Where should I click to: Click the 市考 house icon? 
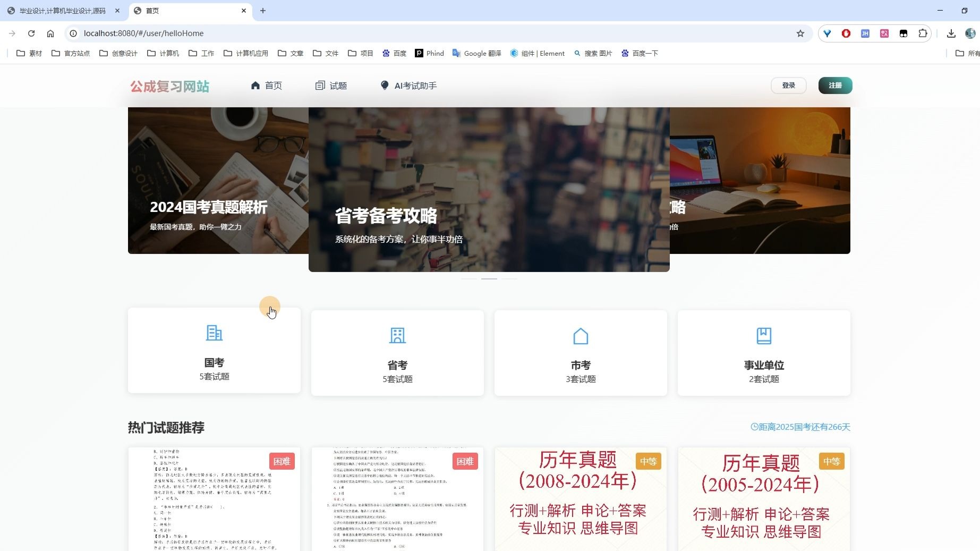[x=581, y=336]
